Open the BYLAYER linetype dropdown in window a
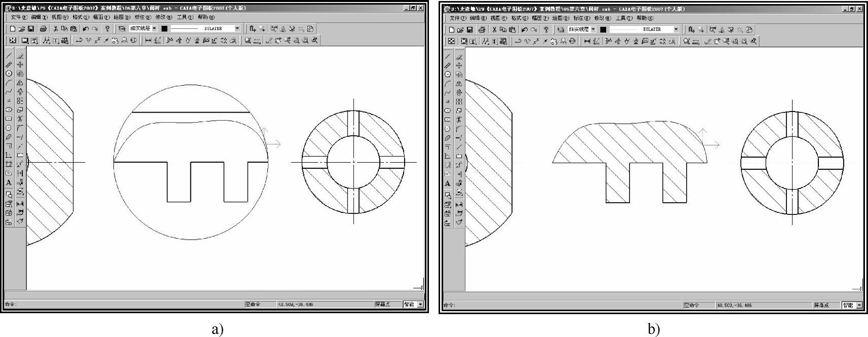 point(237,28)
